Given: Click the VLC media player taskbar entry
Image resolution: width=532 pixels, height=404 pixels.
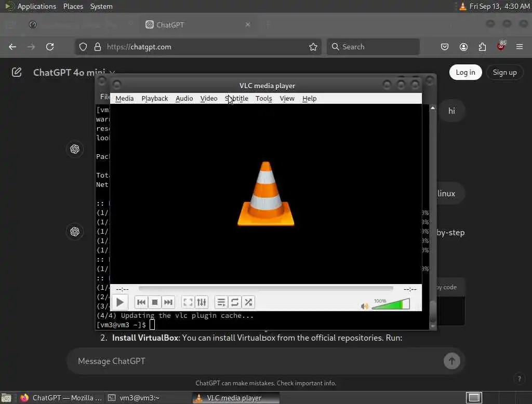Looking at the screenshot, I should pyautogui.click(x=236, y=398).
